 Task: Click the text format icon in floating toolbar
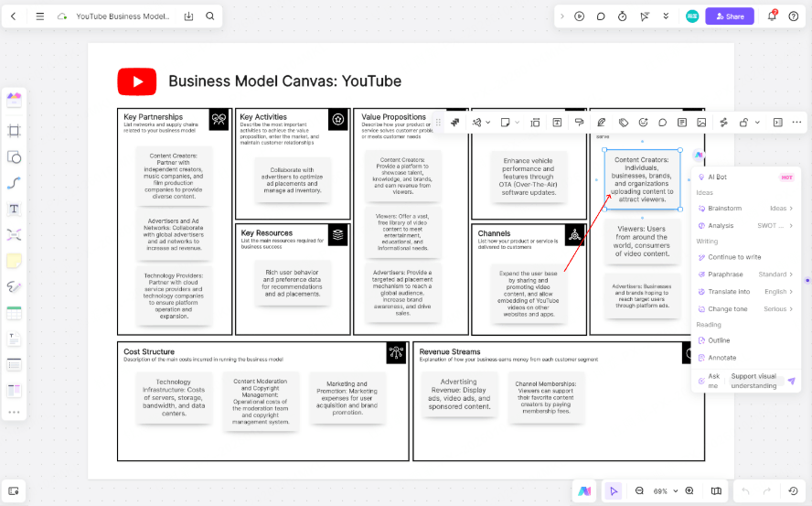(x=557, y=123)
